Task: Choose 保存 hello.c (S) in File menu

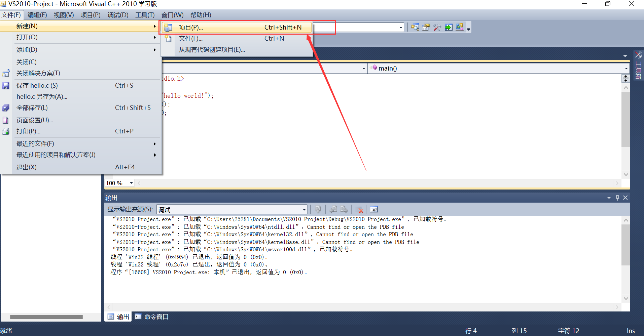Action: 80,86
